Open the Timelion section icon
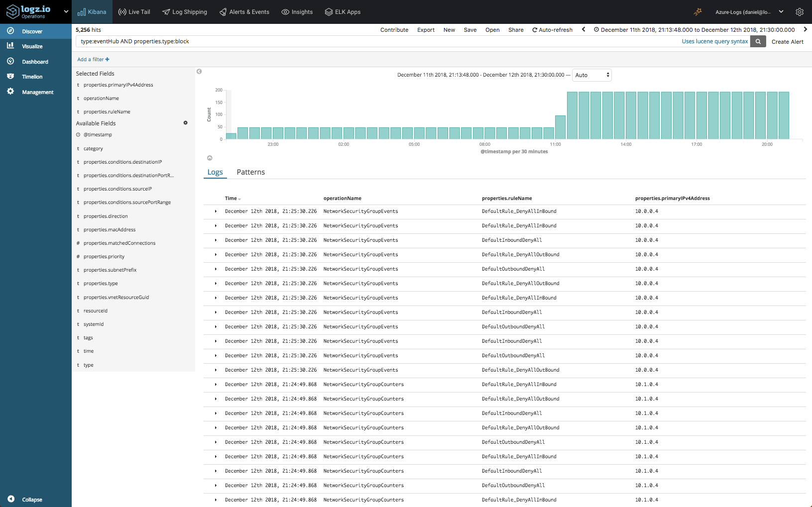This screenshot has height=507, width=812. point(10,76)
